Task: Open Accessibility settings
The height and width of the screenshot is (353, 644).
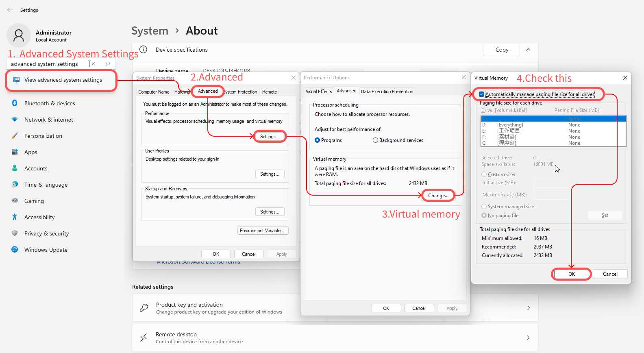Action: pos(39,217)
